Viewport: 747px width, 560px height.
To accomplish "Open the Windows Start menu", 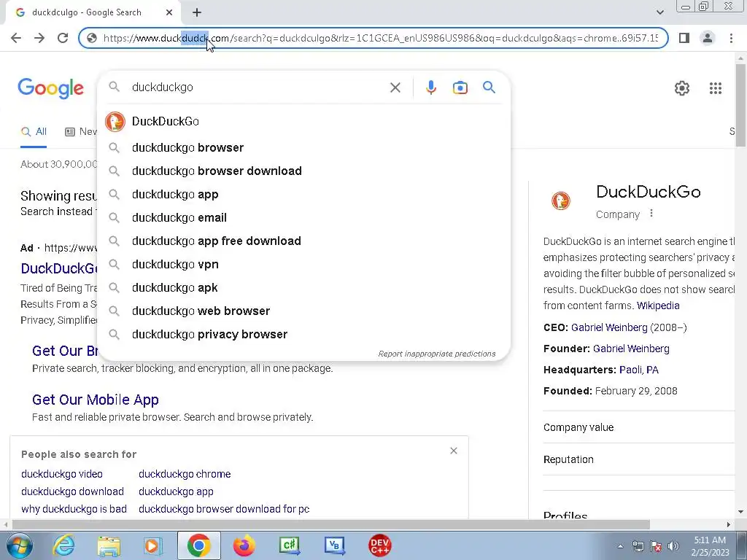I will [18, 545].
